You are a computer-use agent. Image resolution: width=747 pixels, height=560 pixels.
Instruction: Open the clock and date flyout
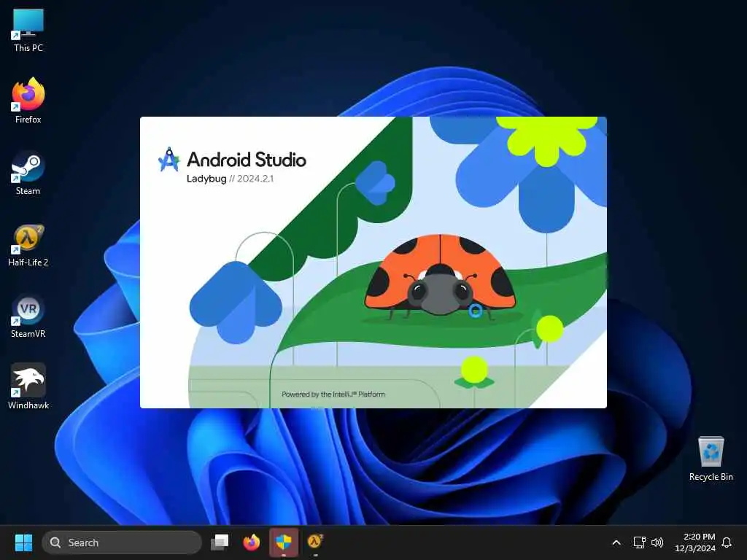pos(695,542)
